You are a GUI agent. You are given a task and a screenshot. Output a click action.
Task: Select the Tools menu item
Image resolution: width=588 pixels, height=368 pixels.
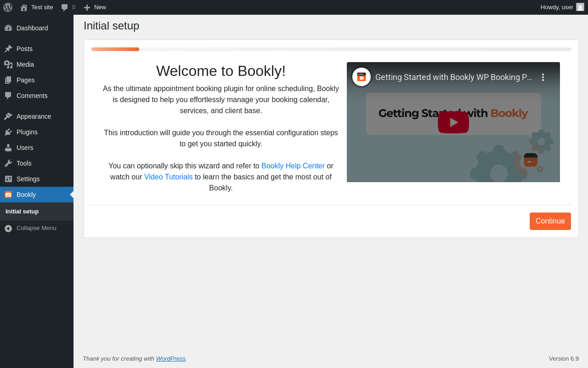click(x=37, y=163)
